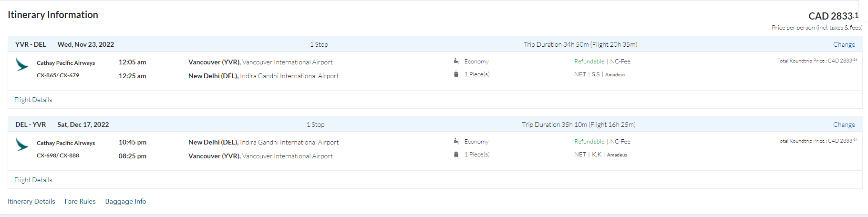Change the YVR-DEL outbound flight
Screen dimensions: 868x217
pos(844,44)
